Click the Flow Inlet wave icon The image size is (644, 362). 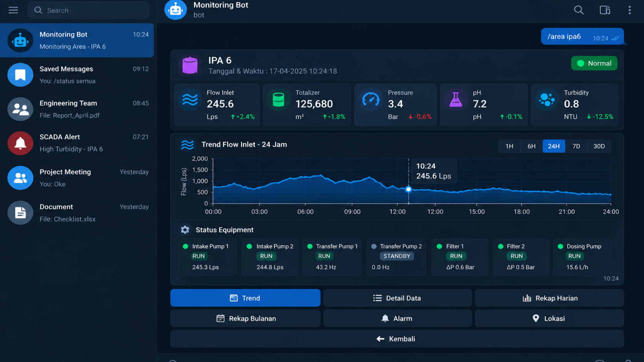[190, 100]
